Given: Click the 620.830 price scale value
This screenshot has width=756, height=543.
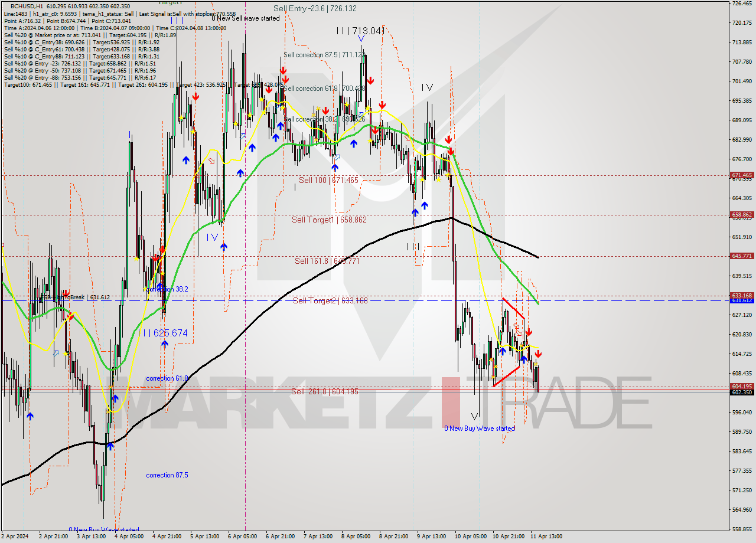Looking at the screenshot, I should point(742,335).
